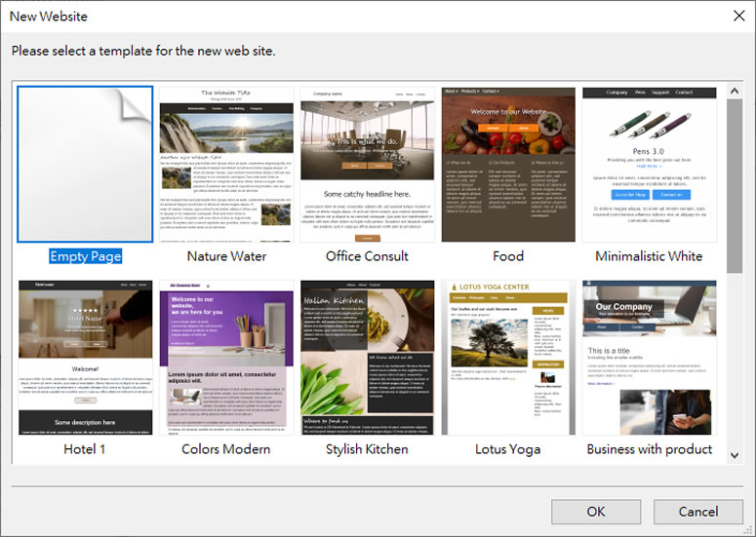Screen dimensions: 756x537
Task: Choose the Minimalistic White template thumbnail
Action: click(649, 165)
